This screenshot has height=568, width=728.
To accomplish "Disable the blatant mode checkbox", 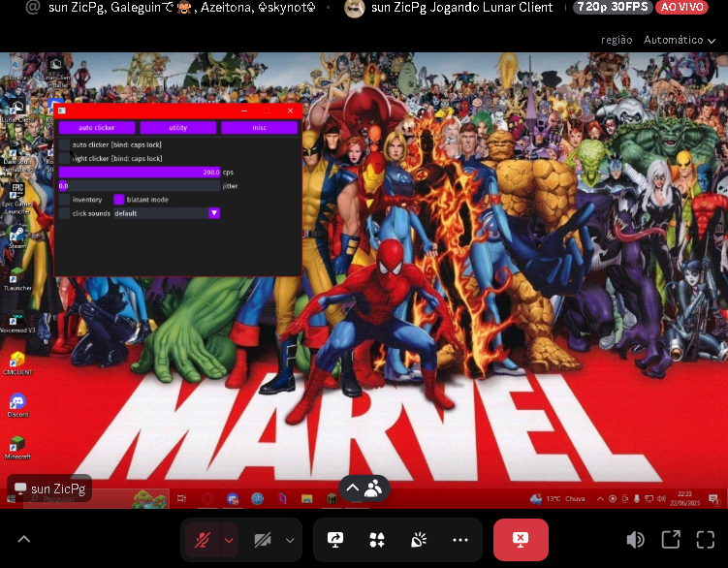I will [119, 200].
